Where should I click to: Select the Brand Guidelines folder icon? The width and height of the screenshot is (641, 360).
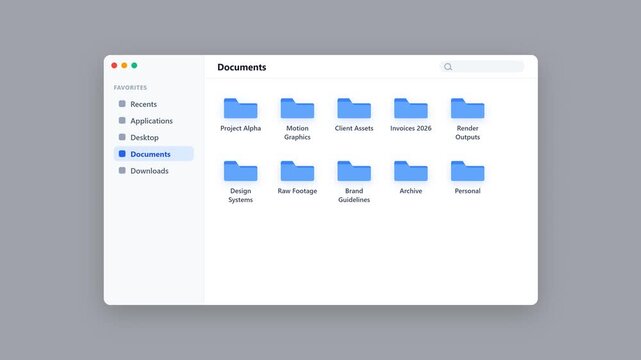pos(354,171)
